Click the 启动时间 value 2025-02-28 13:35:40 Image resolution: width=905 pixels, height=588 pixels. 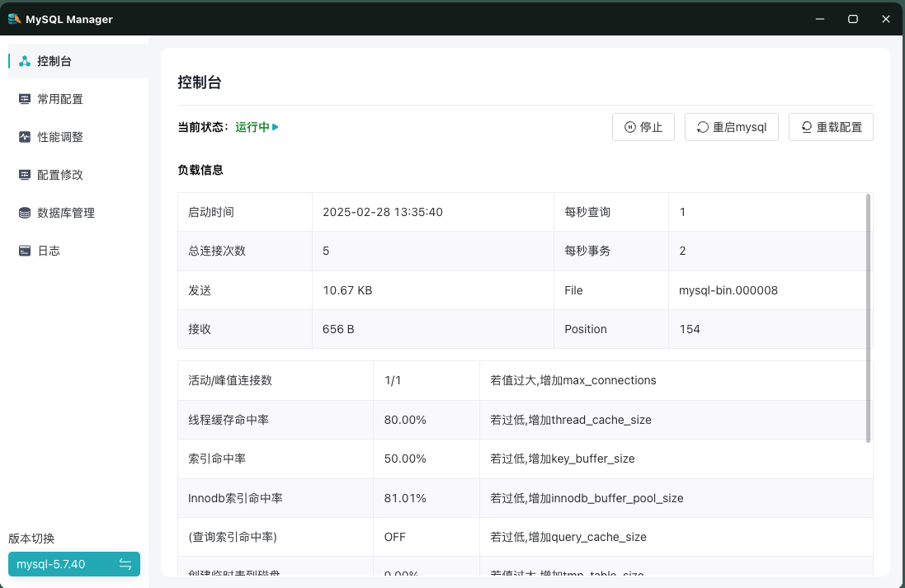tap(383, 212)
